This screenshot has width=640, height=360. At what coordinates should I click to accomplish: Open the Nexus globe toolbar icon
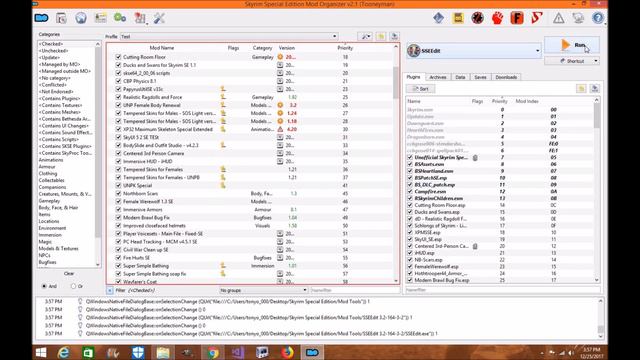pos(81,18)
